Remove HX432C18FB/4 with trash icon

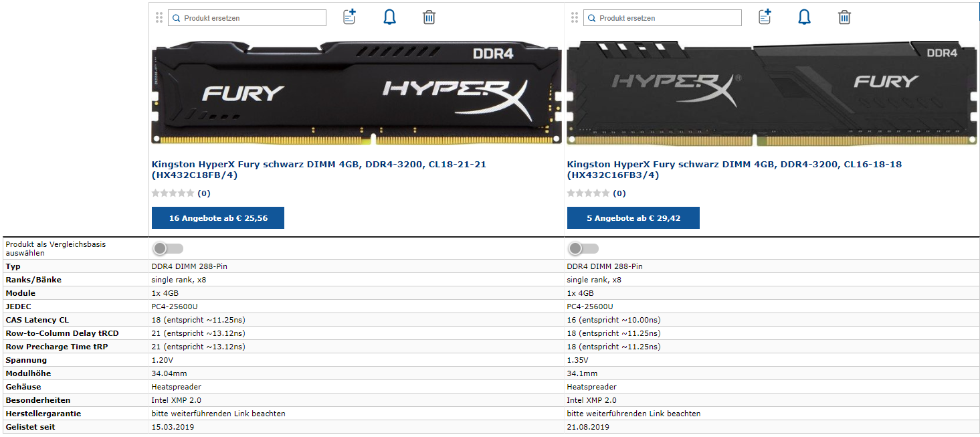[x=429, y=17]
